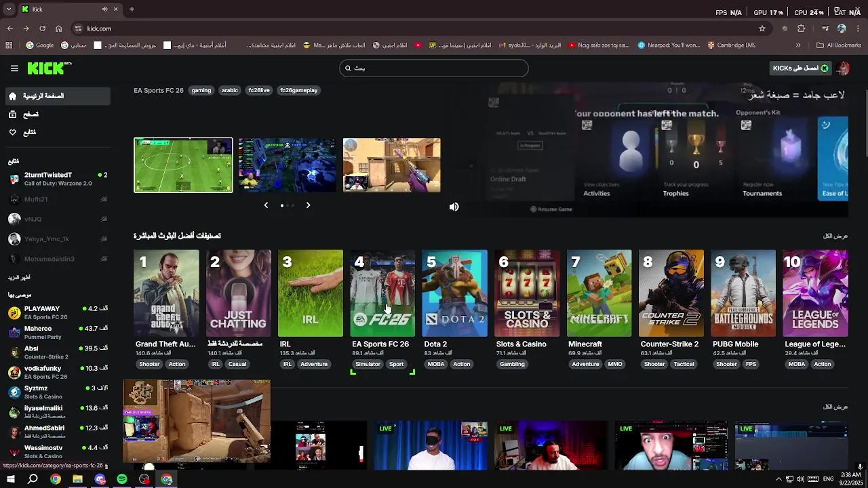Expand hidden bookmarks chevron
868x488 pixels.
[x=798, y=45]
